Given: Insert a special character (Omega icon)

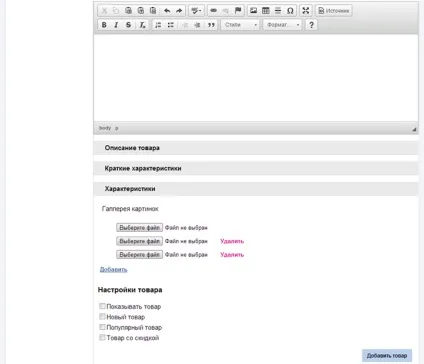Looking at the screenshot, I should [290, 11].
